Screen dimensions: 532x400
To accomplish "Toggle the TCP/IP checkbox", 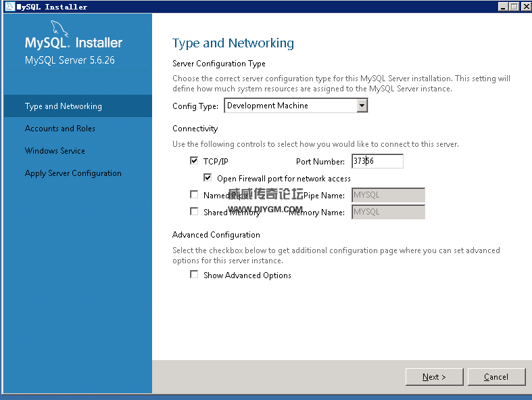I will 194,161.
